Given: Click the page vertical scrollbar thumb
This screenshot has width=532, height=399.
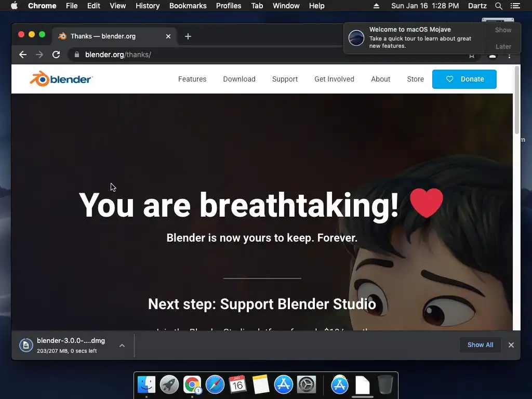Looking at the screenshot, I should [517, 100].
